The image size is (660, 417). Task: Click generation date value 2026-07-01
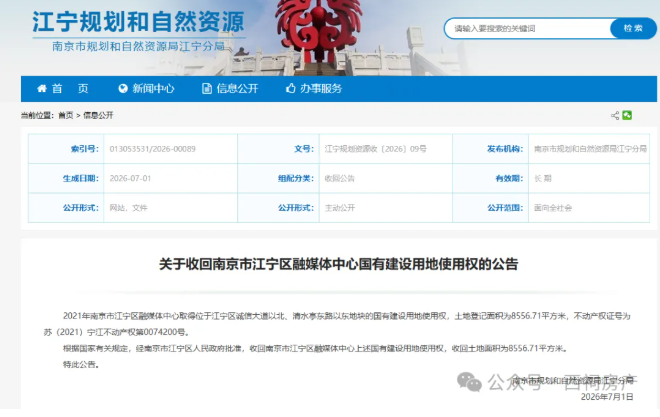coord(130,178)
